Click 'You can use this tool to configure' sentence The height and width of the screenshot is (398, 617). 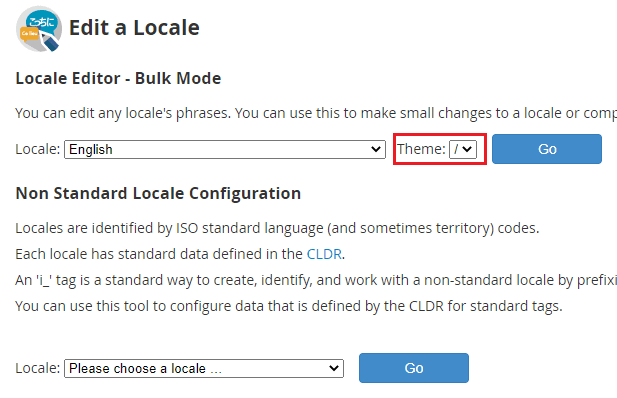click(x=289, y=306)
